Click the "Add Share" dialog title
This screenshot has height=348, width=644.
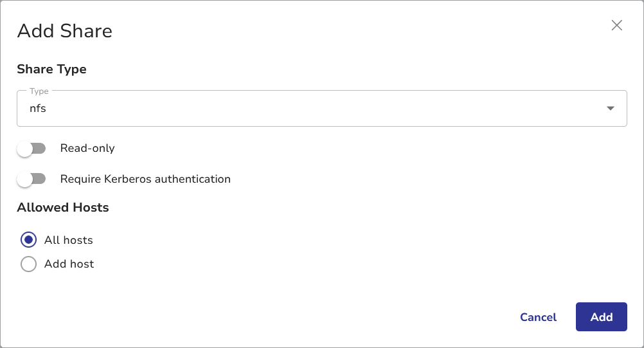pyautogui.click(x=65, y=31)
